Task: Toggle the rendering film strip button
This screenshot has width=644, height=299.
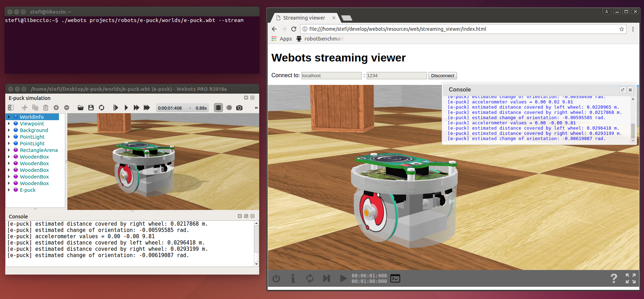Action: pyautogui.click(x=218, y=108)
